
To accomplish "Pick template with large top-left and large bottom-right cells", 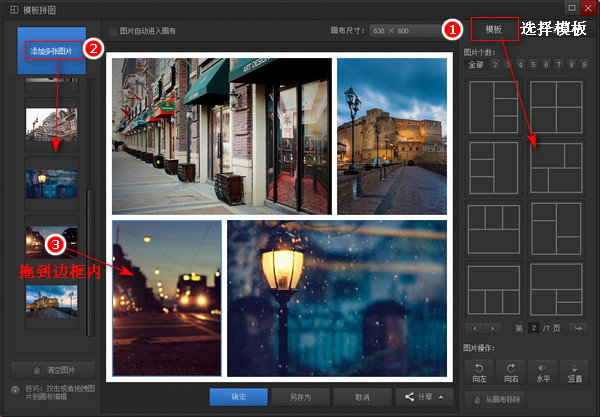I will pyautogui.click(x=556, y=168).
